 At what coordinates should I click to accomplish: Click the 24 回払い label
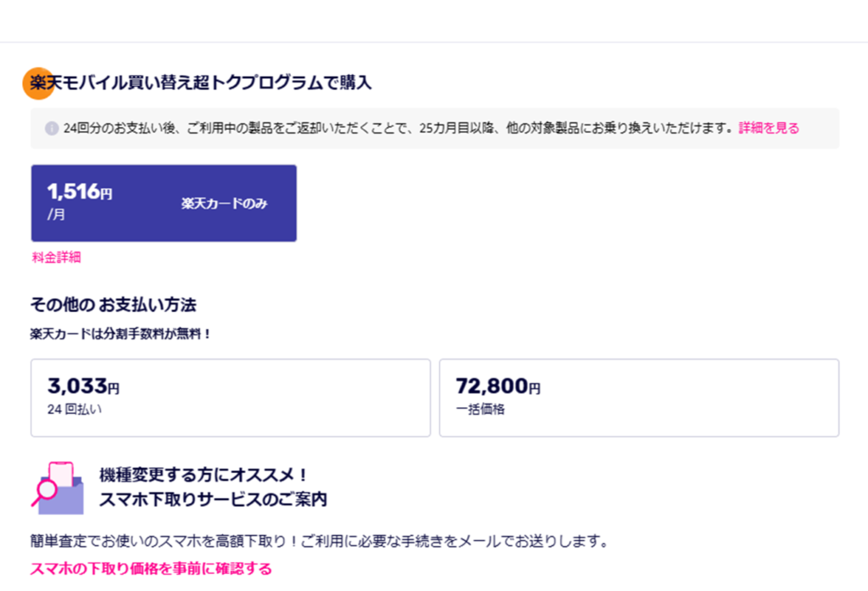pos(75,410)
